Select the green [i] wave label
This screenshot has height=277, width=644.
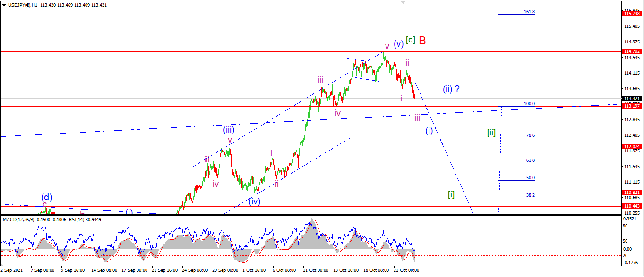[x=451, y=194]
